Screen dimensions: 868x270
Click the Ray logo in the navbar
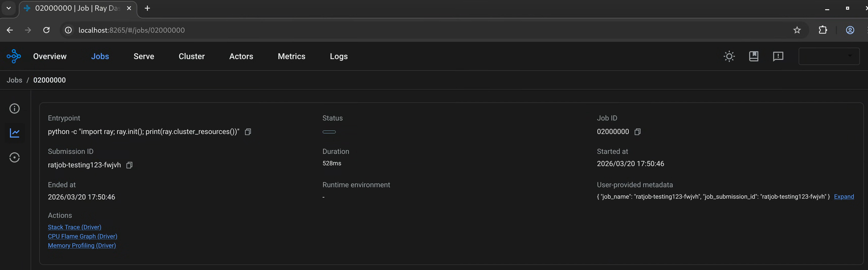pyautogui.click(x=14, y=56)
